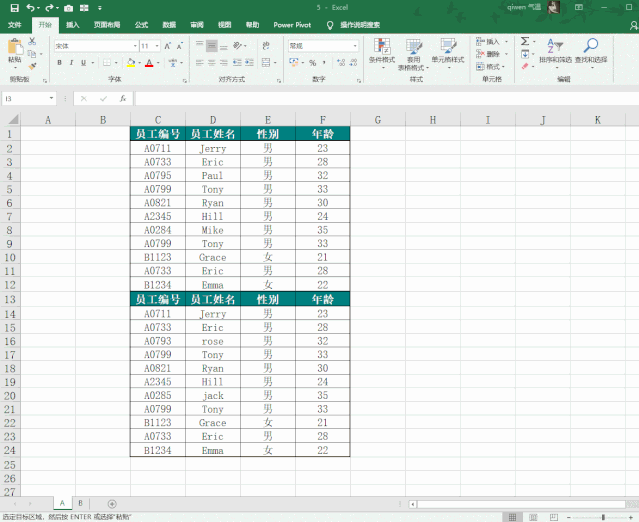
Task: Decrease font size
Action: click(x=180, y=46)
